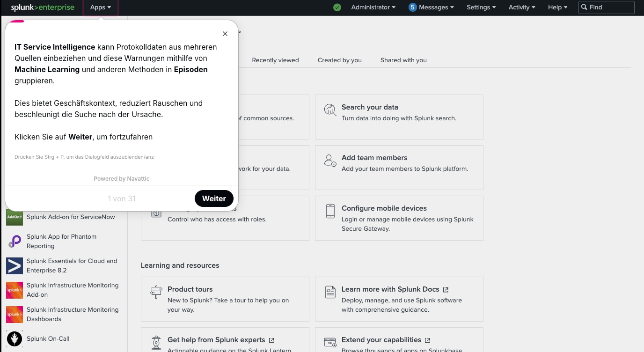Open Splunk Infrastructure Monitoring Add-on icon

coord(15,290)
